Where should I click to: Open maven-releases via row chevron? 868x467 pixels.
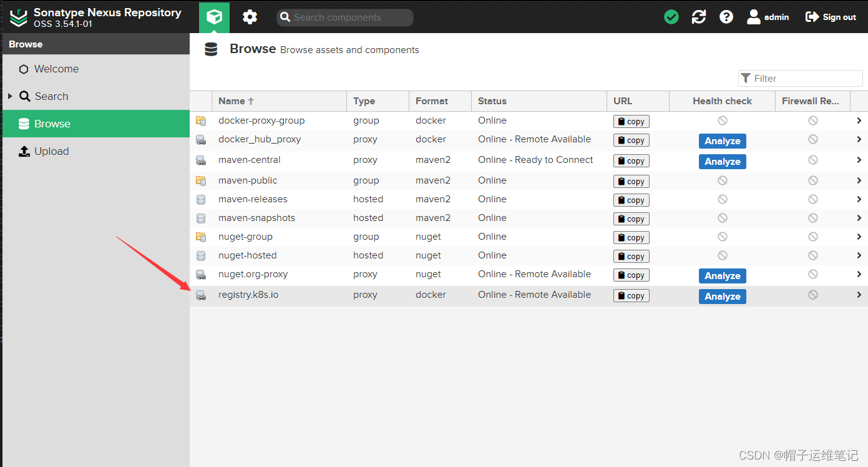[x=859, y=199]
